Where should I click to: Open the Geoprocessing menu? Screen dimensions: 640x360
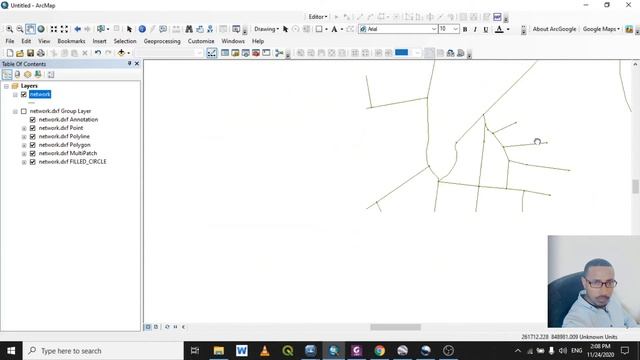click(162, 41)
